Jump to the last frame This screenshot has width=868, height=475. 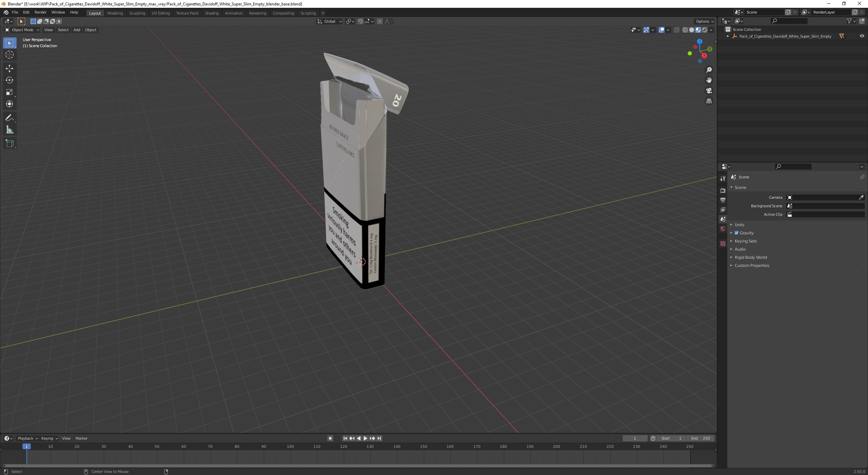[x=379, y=438]
